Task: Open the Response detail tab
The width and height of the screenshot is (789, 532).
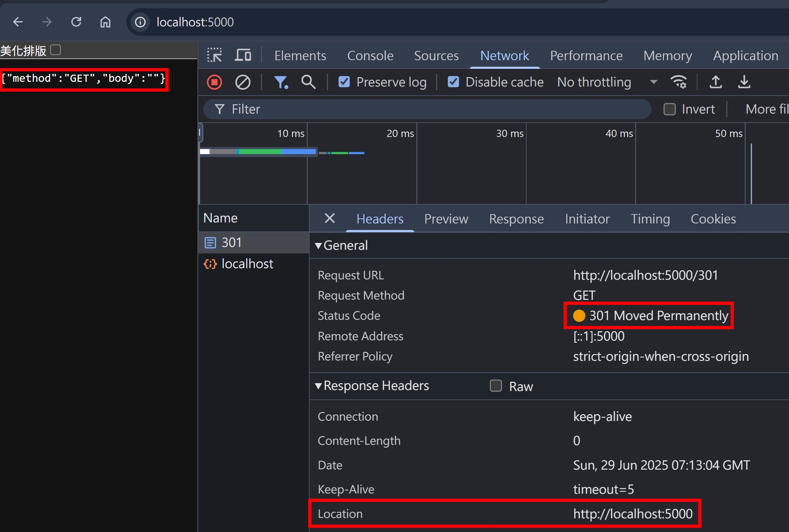Action: tap(517, 219)
